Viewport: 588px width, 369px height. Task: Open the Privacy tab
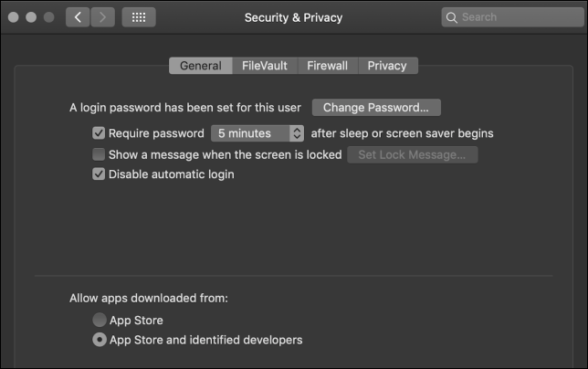(x=387, y=66)
